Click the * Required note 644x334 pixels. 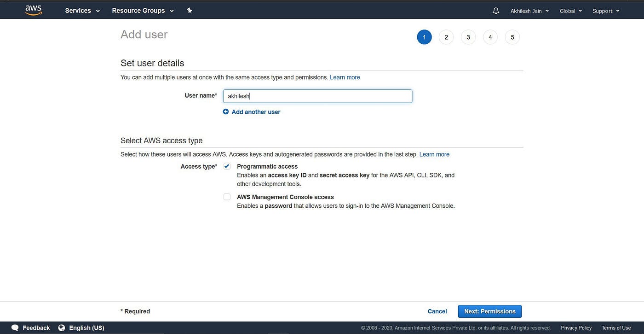coord(135,311)
